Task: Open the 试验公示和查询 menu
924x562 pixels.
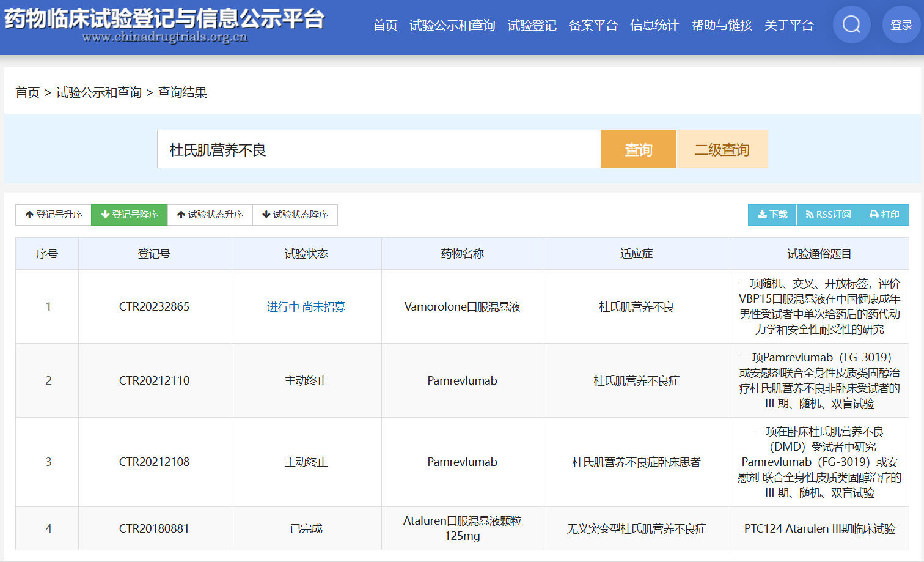Action: (x=452, y=25)
